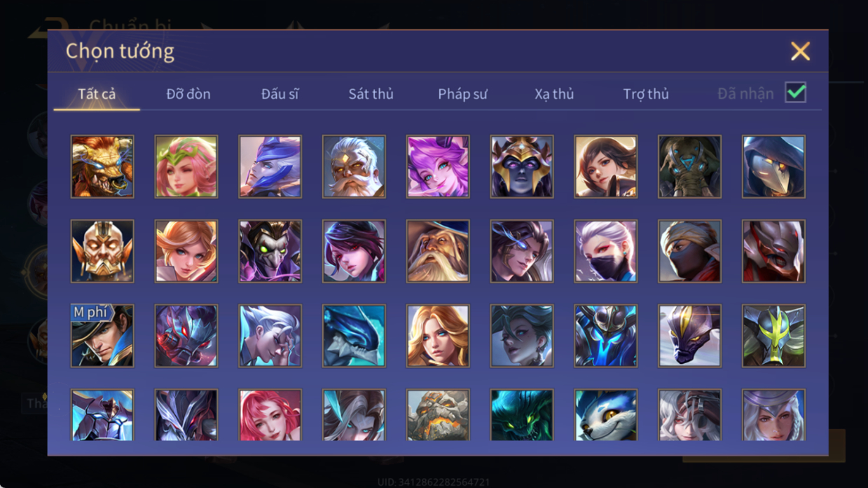Show the Sát thủ heroes

[371, 94]
